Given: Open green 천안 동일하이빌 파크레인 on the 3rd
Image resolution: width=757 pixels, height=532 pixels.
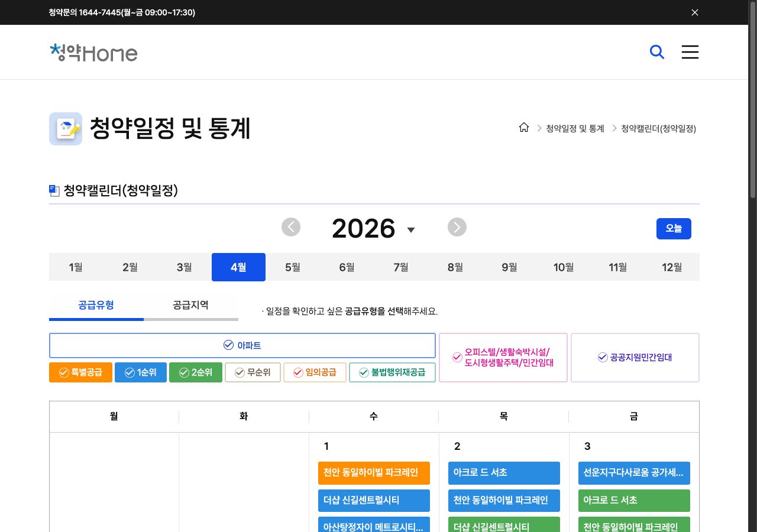Looking at the screenshot, I should coord(634,525).
